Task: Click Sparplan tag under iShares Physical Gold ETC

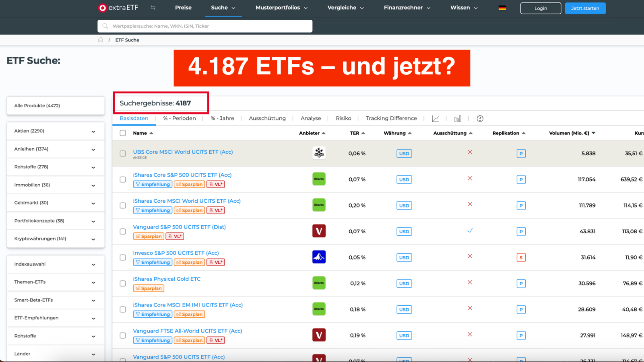Action: [149, 288]
